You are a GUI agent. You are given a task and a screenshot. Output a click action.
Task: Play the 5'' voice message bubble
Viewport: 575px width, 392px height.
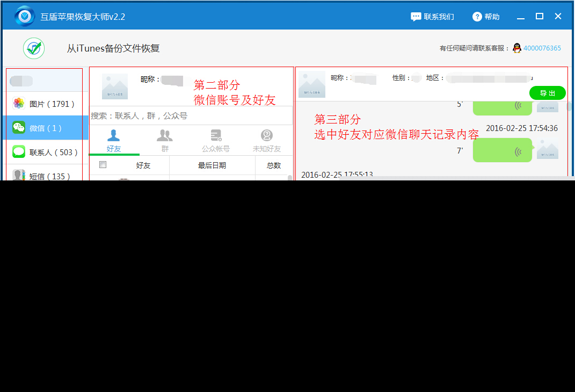click(x=503, y=108)
